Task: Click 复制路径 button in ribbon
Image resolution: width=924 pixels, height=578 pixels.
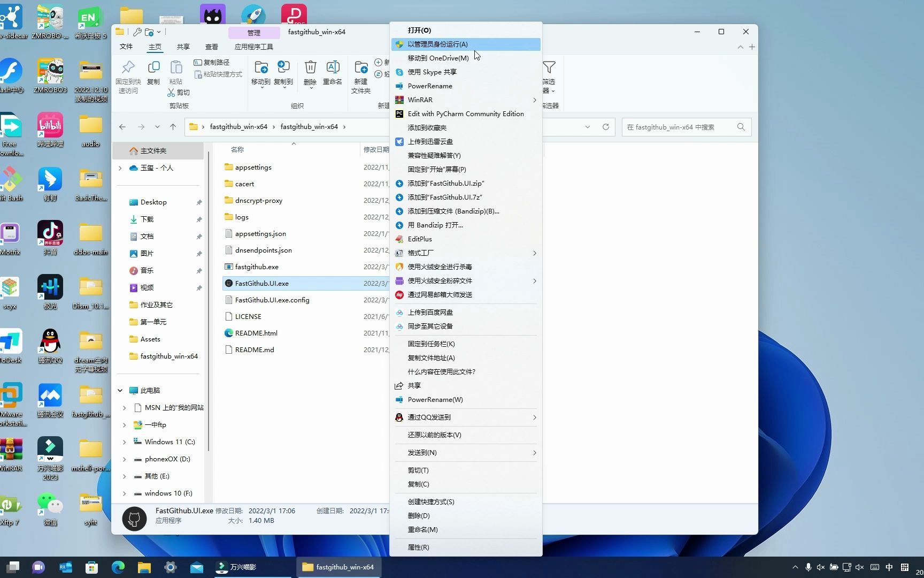Action: click(x=212, y=63)
